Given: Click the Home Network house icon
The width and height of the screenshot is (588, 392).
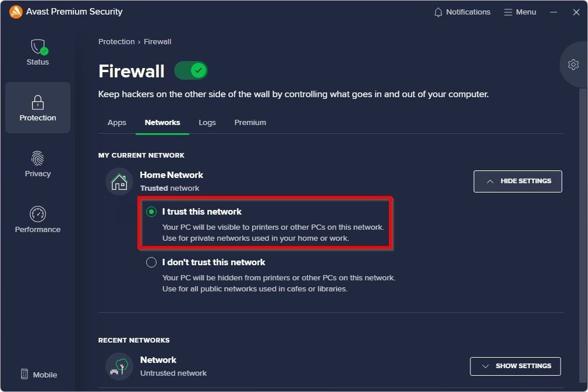Looking at the screenshot, I should click(119, 181).
